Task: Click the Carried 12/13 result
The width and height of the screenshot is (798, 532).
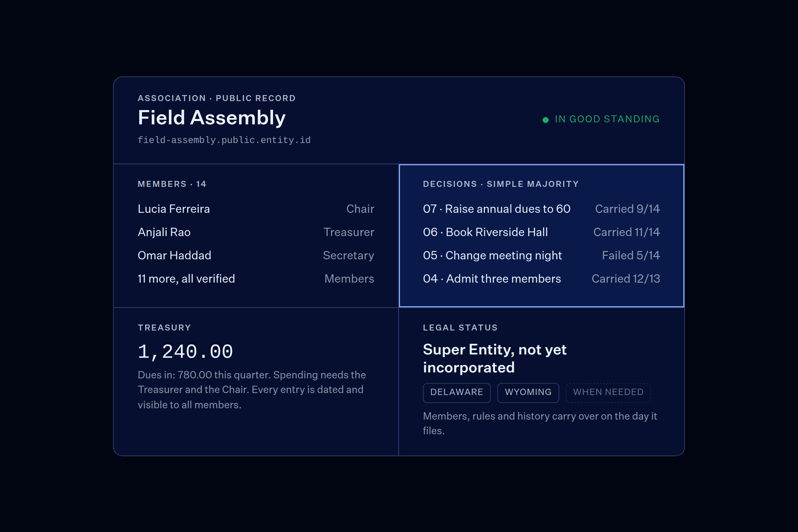Action: [x=626, y=279]
